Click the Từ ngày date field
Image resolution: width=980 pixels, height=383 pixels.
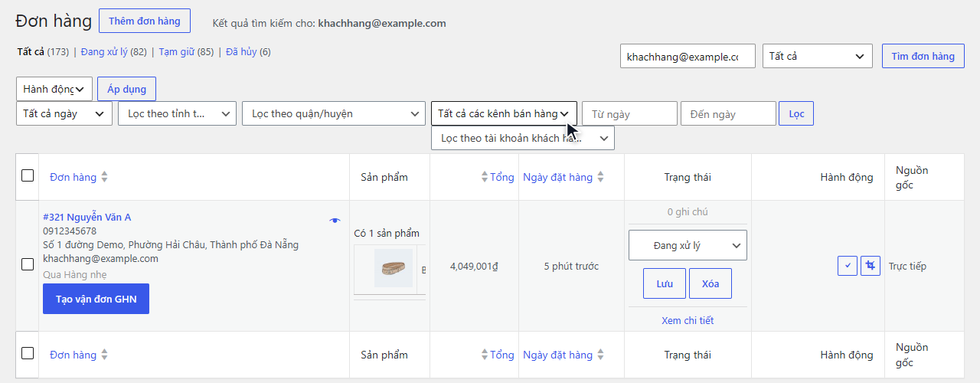(629, 113)
